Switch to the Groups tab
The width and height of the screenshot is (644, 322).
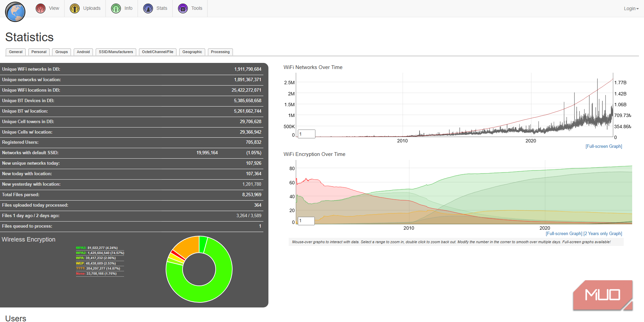(62, 52)
